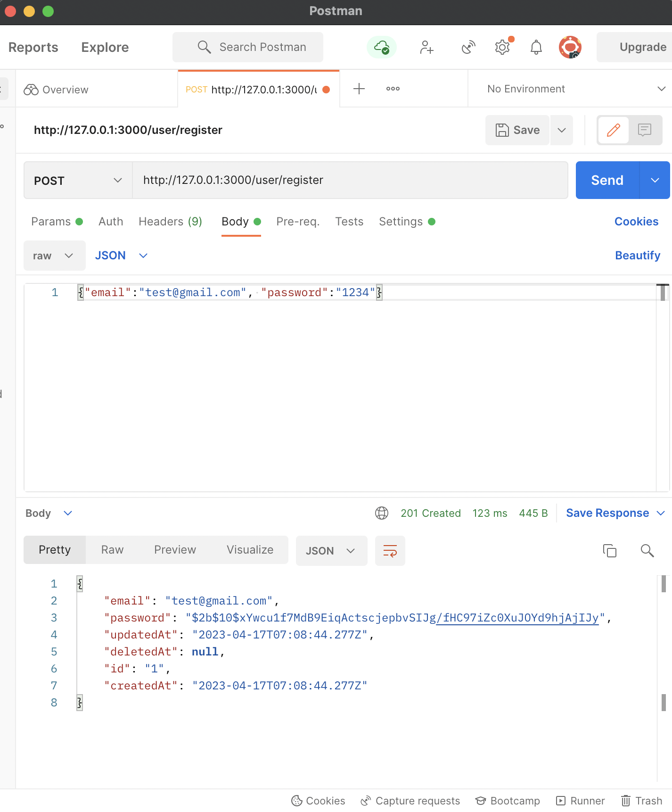
Task: Click the edit pencil icon
Action: [x=613, y=130]
